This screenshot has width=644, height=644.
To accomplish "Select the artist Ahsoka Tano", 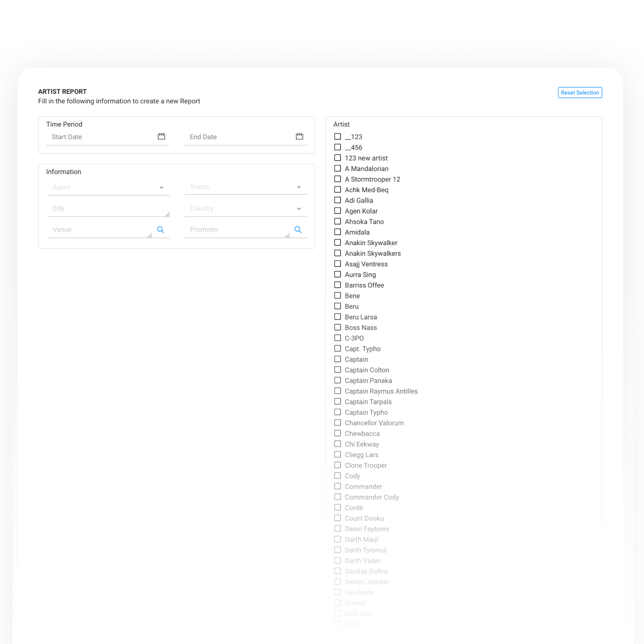I will [337, 221].
